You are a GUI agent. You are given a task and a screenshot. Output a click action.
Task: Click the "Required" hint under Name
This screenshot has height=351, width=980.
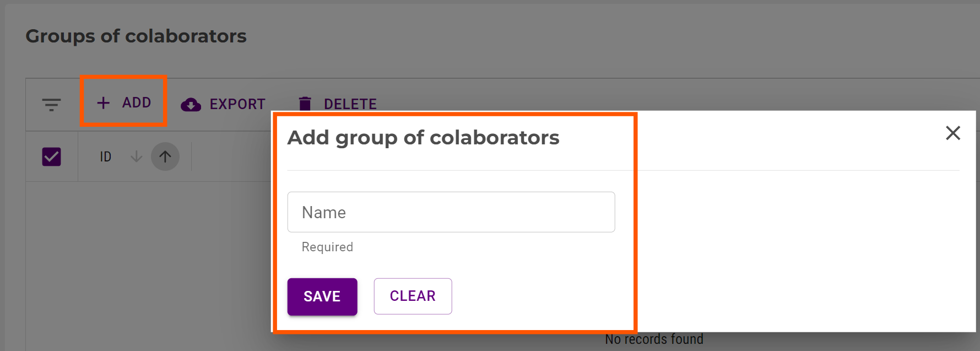[x=327, y=247]
